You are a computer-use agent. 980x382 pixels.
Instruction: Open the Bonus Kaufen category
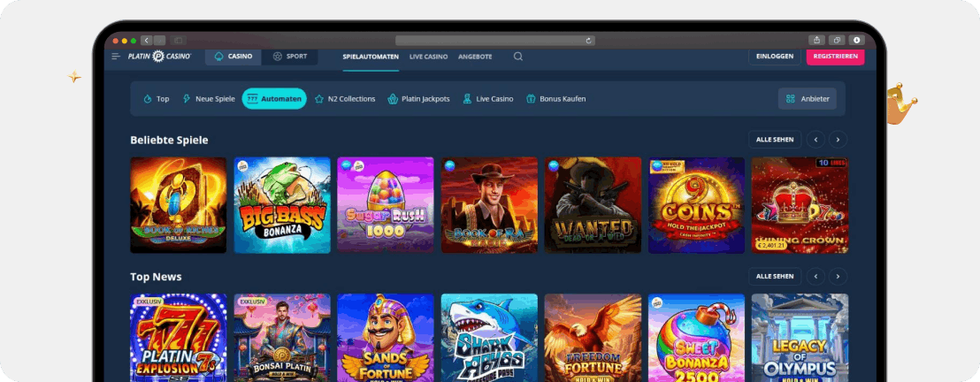(x=556, y=99)
